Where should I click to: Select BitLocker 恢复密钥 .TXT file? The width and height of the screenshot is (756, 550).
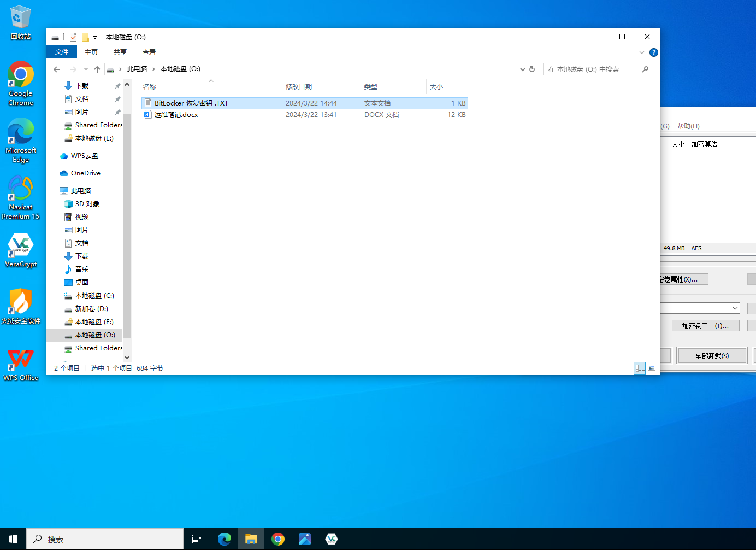click(x=305, y=103)
